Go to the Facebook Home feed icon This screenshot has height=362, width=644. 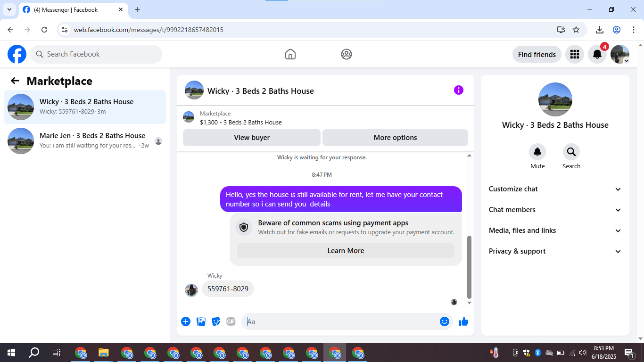290,54
